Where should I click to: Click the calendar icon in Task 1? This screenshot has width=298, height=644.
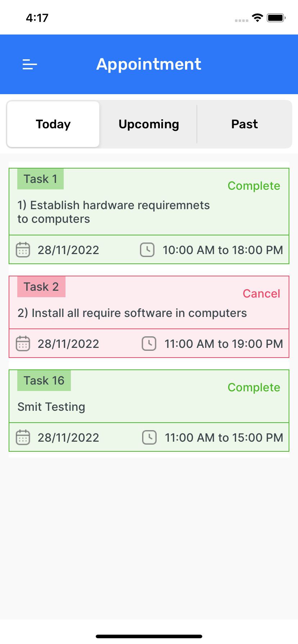pyautogui.click(x=23, y=250)
